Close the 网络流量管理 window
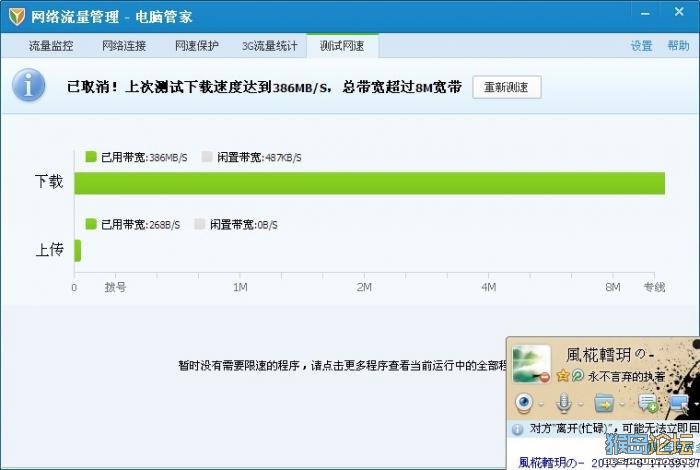 click(x=679, y=12)
